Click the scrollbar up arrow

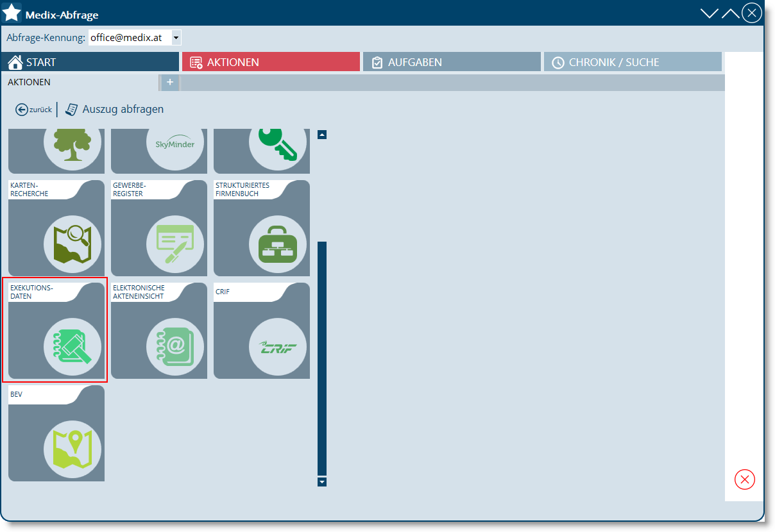[322, 135]
